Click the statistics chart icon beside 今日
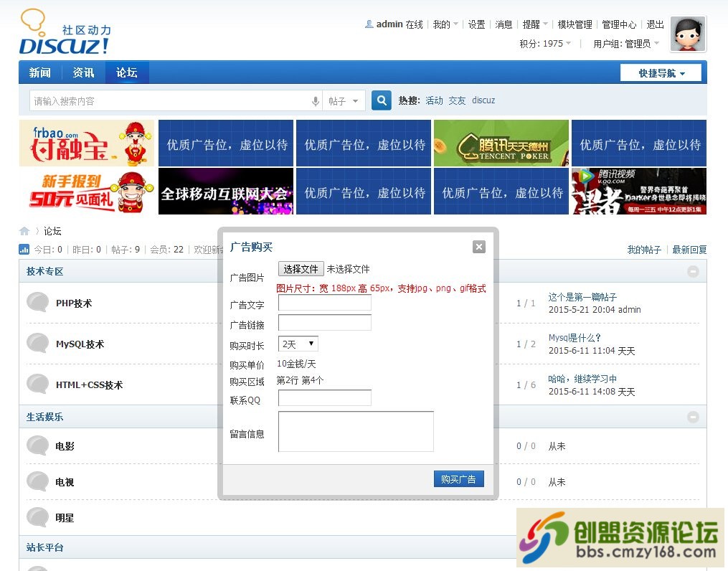The image size is (728, 571). click(x=24, y=250)
